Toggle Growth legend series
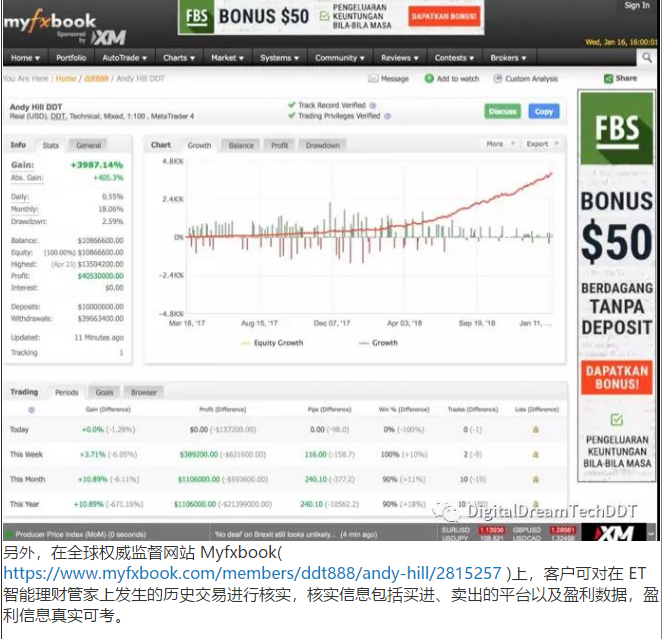Screen dimensions: 662x639 pos(378,343)
